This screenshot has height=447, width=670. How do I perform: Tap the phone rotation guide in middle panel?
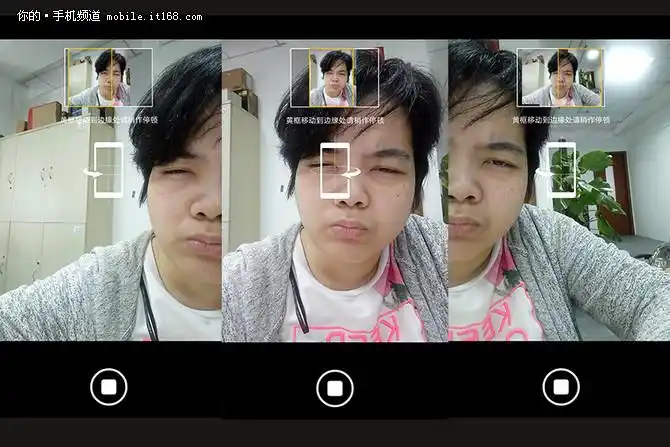click(336, 170)
